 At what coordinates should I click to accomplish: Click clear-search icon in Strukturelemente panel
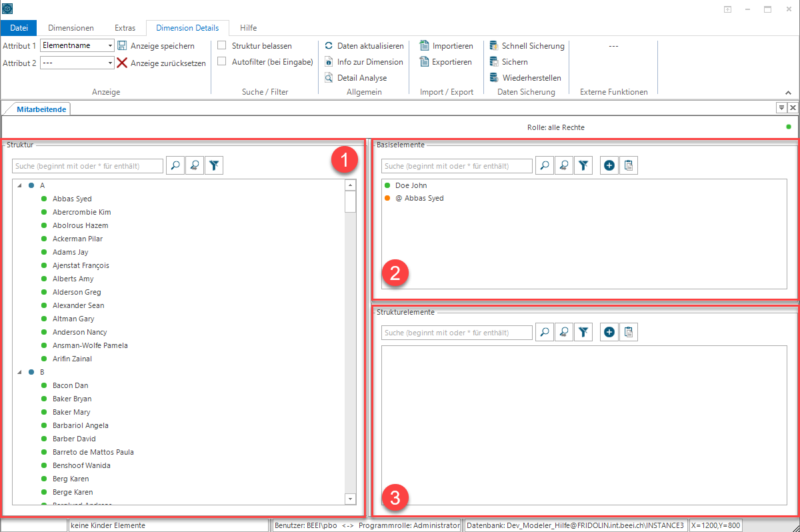(564, 332)
